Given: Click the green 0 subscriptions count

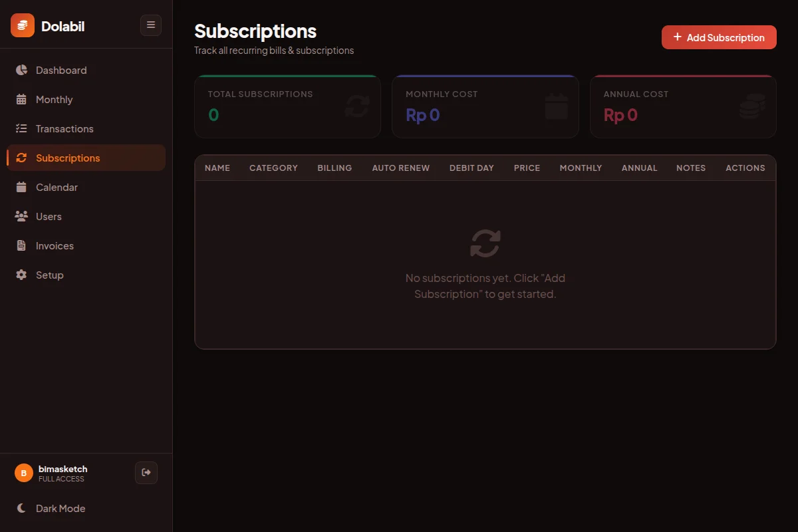Looking at the screenshot, I should coord(213,115).
